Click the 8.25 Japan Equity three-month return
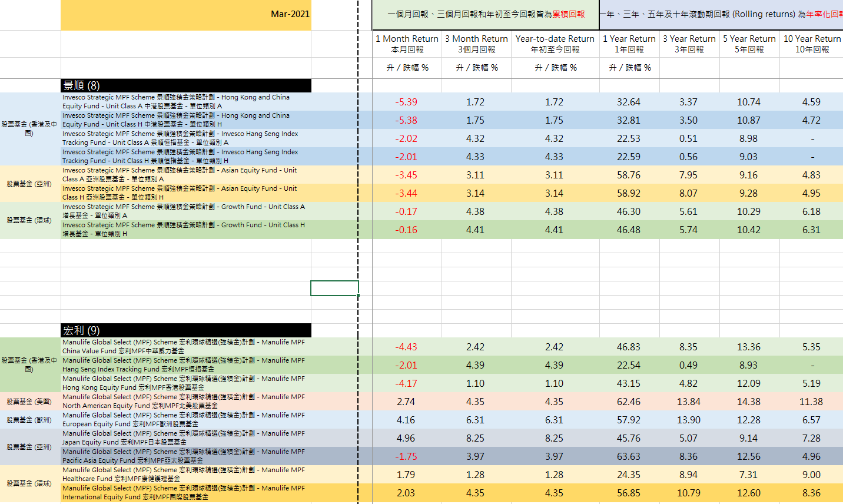This screenshot has width=843, height=504. pyautogui.click(x=476, y=438)
